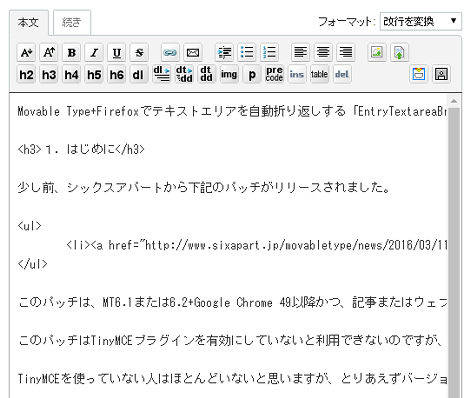Insert bulleted list icon
The width and height of the screenshot is (470, 398).
(x=247, y=52)
